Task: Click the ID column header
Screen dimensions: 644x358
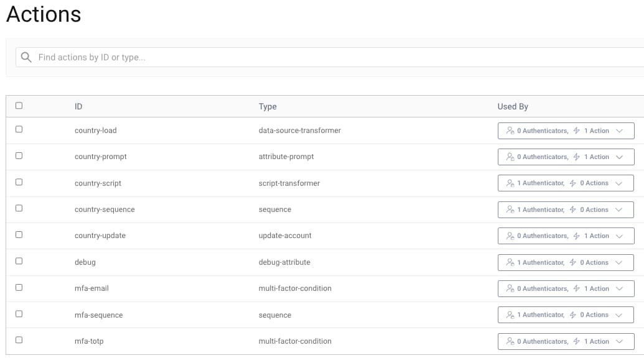Action: 78,106
